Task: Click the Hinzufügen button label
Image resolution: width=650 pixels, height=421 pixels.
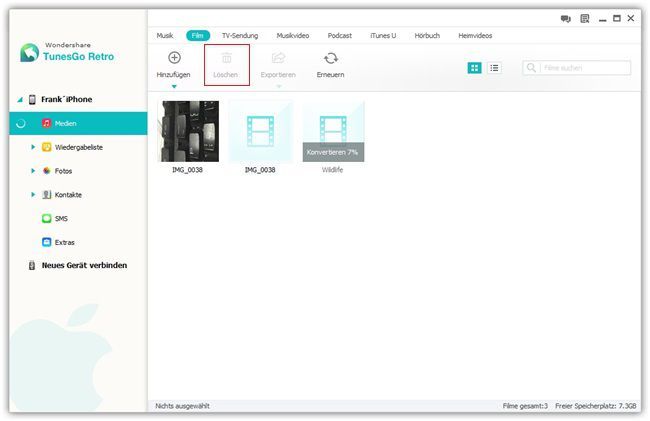Action: (173, 75)
